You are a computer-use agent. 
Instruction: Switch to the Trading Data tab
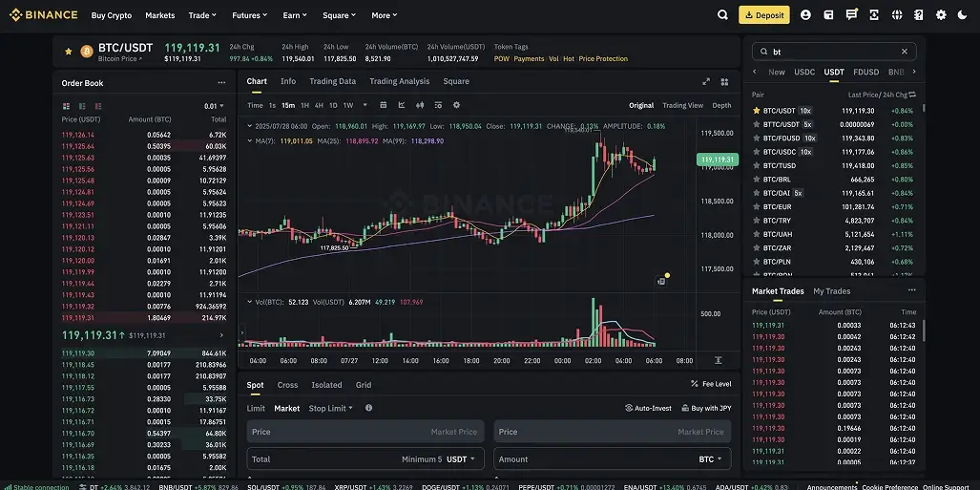click(332, 81)
